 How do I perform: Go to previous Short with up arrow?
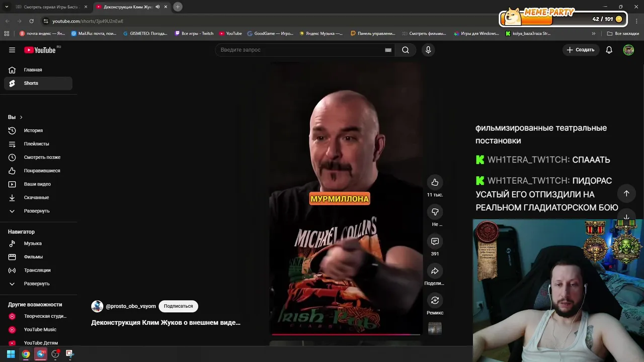[626, 194]
